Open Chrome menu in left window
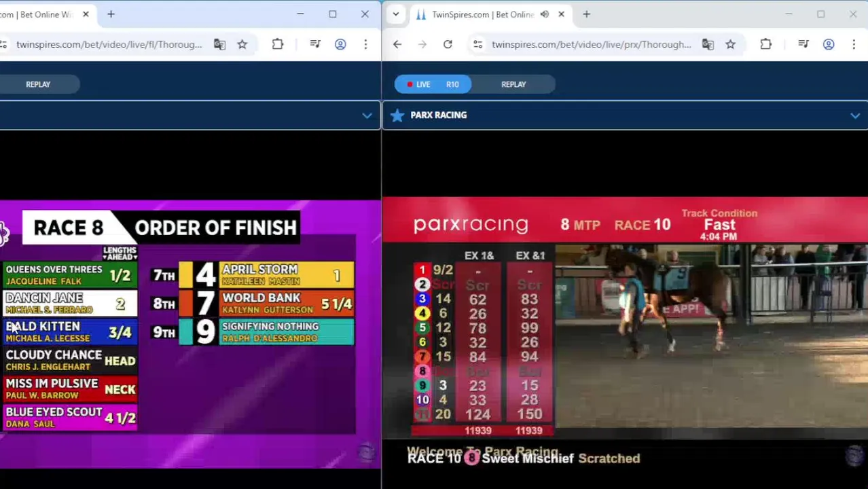 [x=365, y=44]
